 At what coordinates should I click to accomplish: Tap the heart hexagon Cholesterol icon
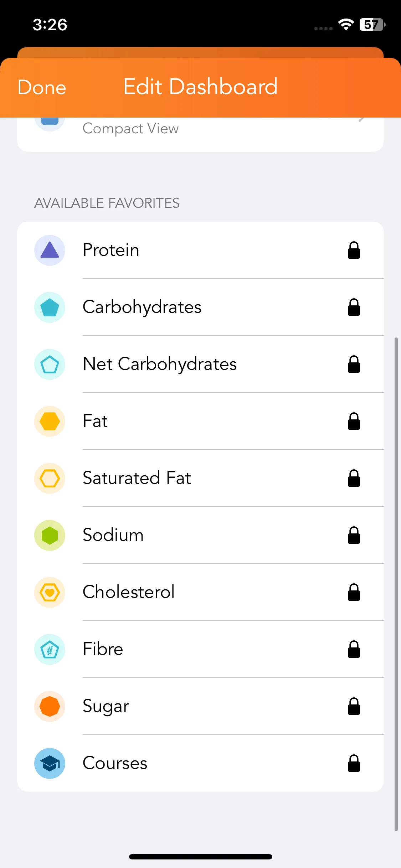click(x=50, y=592)
